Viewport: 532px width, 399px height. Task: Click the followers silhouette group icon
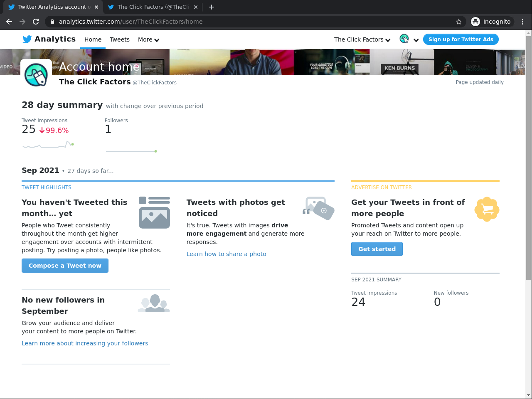[154, 303]
